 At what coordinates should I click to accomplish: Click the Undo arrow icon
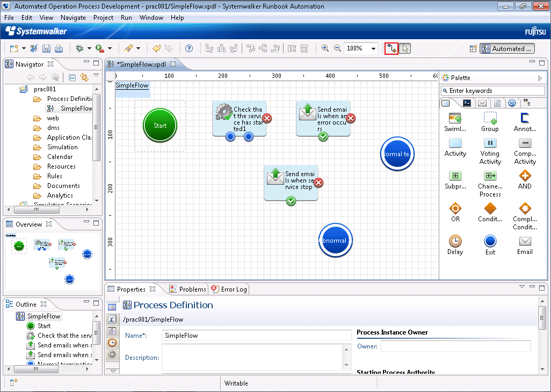(x=156, y=48)
